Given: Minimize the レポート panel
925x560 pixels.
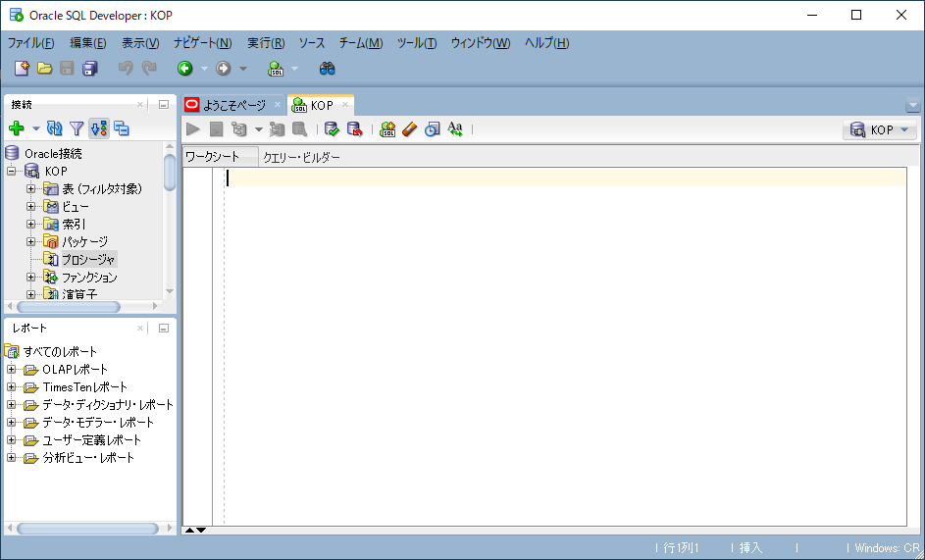Looking at the screenshot, I should coord(164,329).
